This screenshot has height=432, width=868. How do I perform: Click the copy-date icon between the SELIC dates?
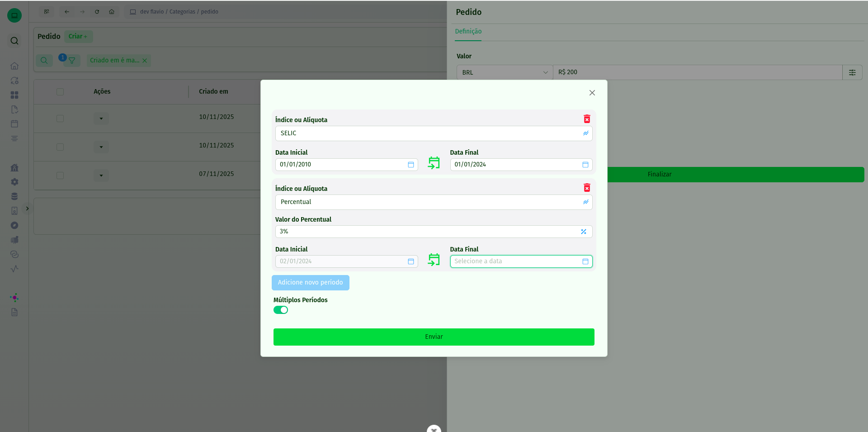(434, 163)
